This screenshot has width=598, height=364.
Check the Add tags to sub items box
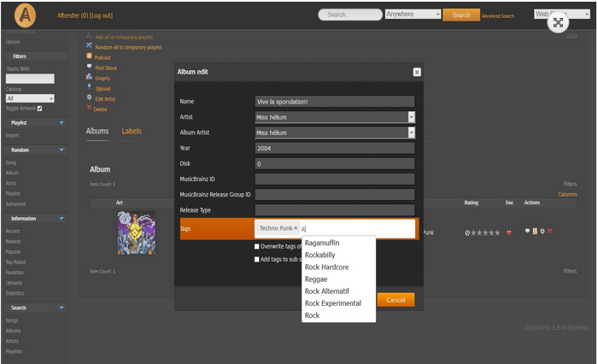click(257, 259)
